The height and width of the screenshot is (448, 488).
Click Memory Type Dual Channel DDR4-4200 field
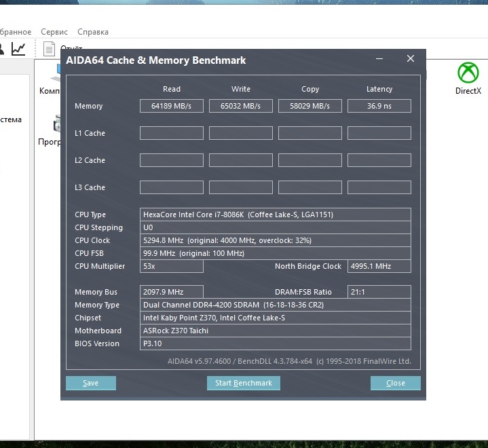tap(276, 305)
